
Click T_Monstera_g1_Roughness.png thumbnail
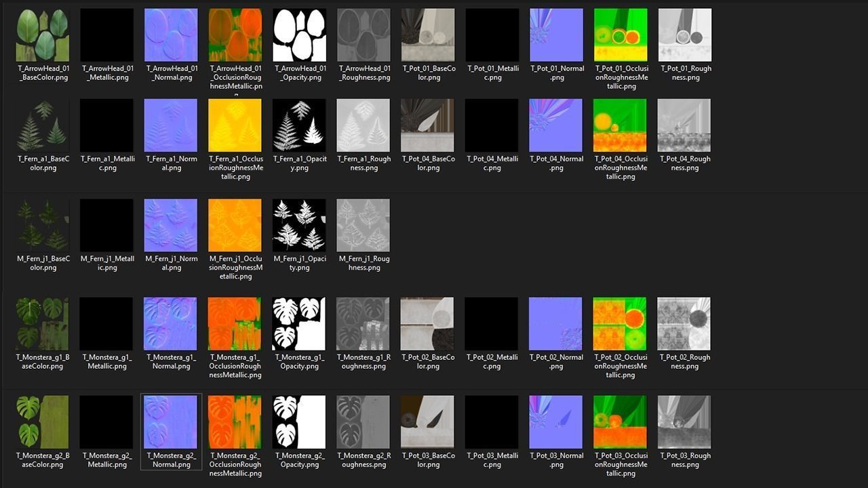(x=364, y=324)
